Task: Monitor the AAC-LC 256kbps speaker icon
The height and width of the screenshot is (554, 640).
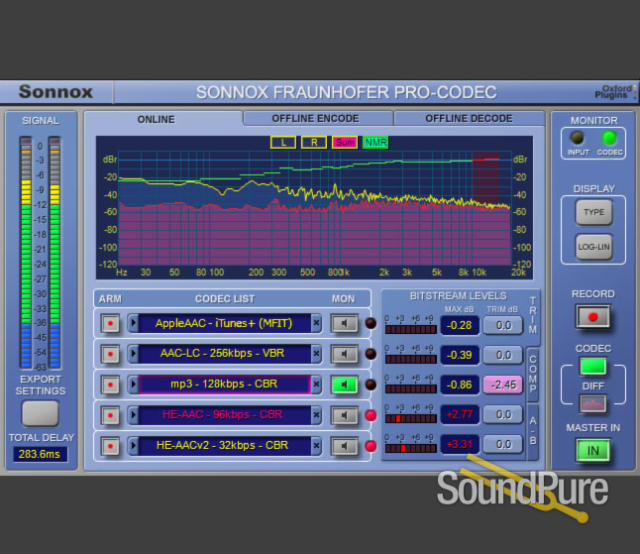Action: 344,354
